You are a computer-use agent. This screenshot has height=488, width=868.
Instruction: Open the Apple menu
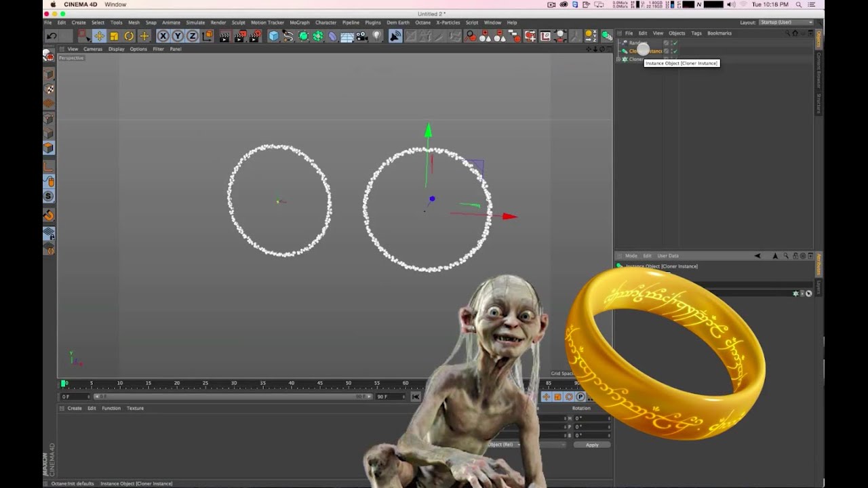tap(53, 4)
